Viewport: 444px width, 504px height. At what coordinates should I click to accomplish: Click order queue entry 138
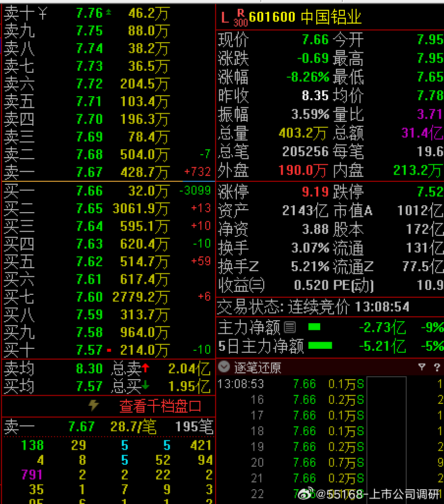tap(32, 445)
